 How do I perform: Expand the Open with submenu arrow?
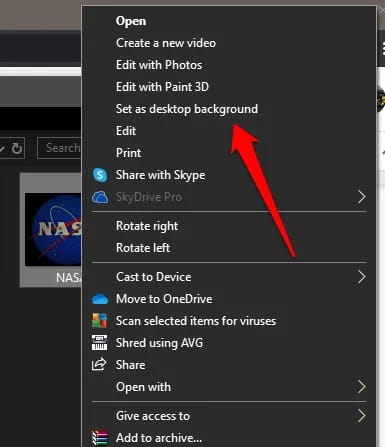tap(362, 387)
